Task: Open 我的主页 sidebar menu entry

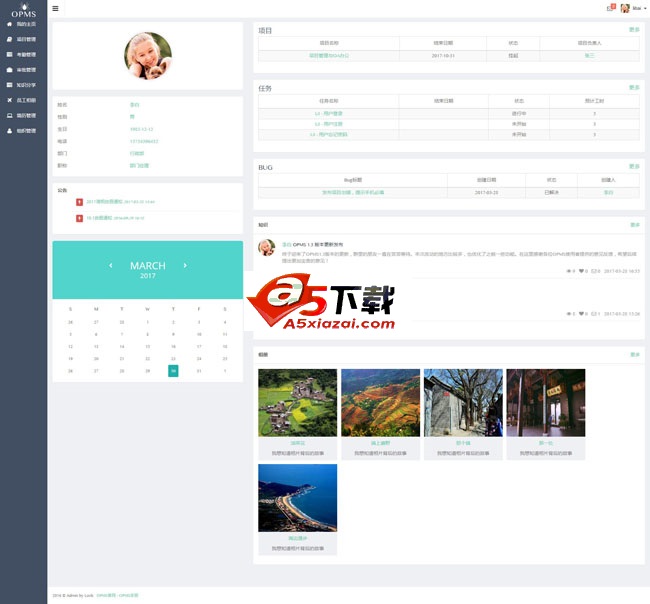Action: coord(26,24)
